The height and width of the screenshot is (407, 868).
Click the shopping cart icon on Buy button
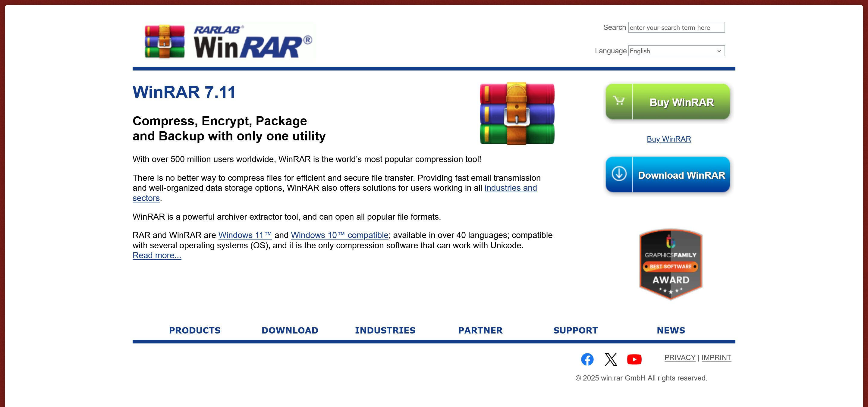pyautogui.click(x=619, y=101)
